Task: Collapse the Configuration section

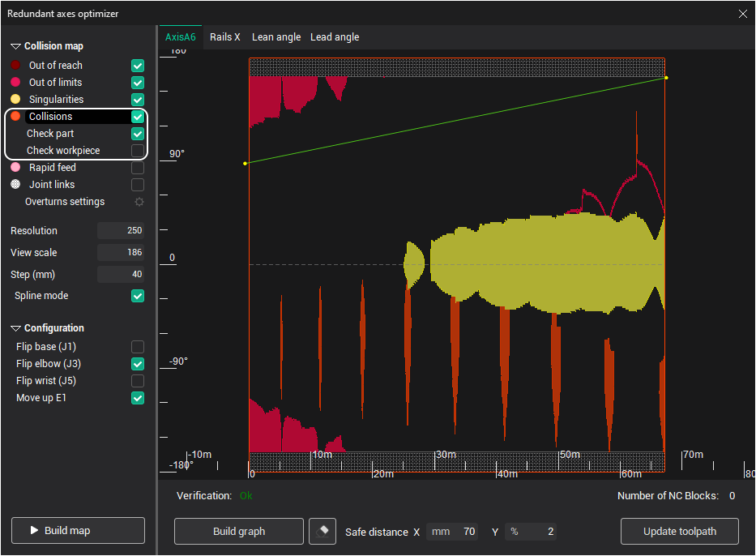Action: click(15, 329)
